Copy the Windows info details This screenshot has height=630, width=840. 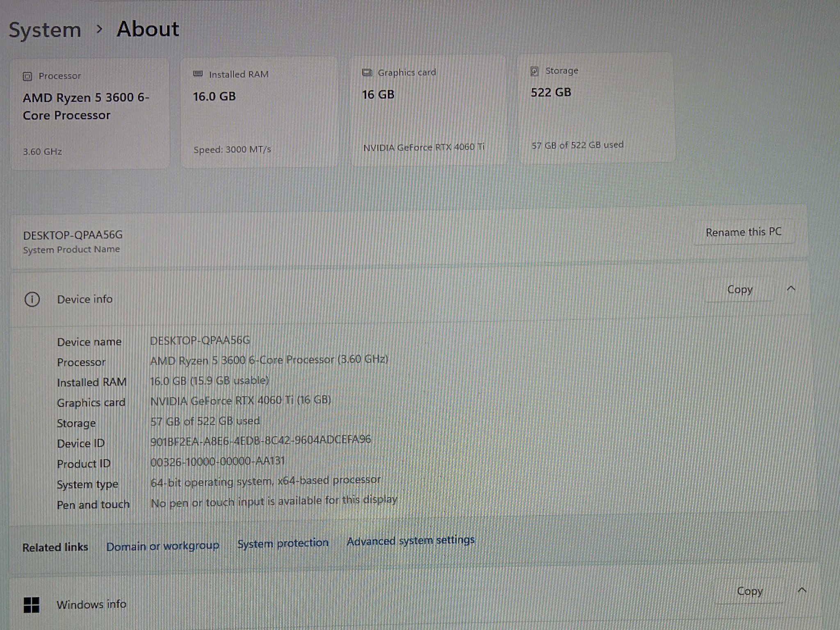(x=750, y=591)
